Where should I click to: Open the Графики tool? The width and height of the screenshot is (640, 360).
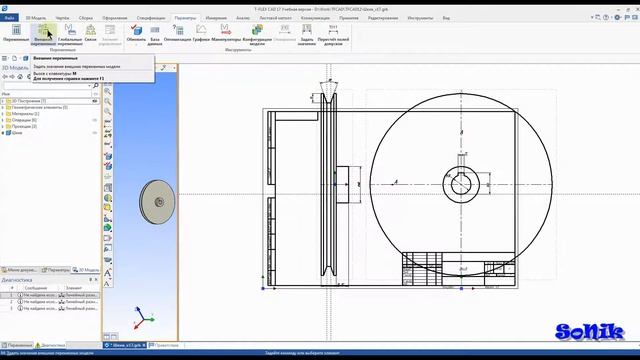(x=201, y=33)
